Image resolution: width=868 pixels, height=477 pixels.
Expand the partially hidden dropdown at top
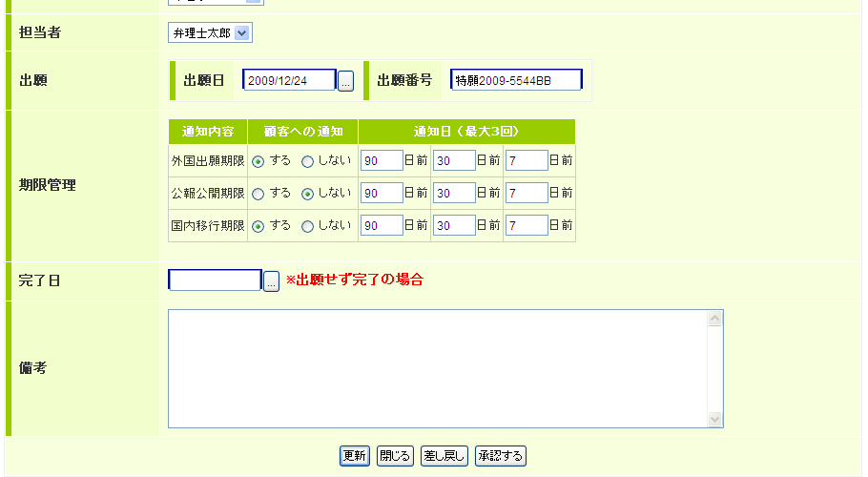(x=216, y=2)
